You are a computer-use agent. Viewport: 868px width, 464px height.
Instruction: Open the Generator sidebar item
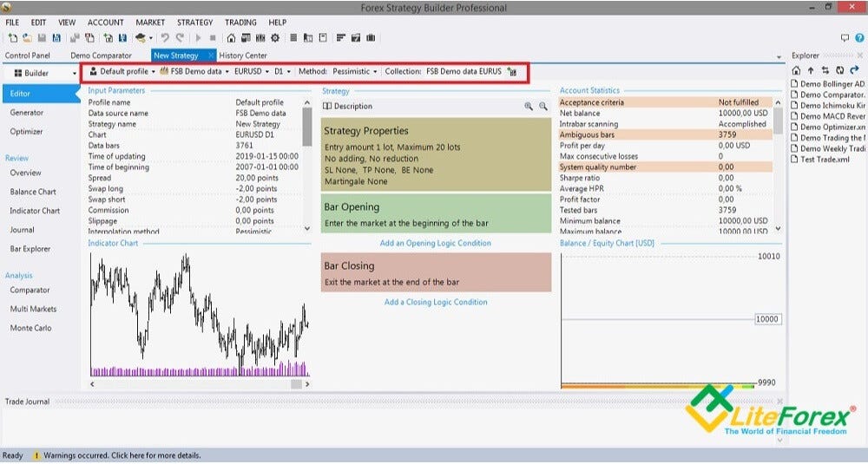27,112
